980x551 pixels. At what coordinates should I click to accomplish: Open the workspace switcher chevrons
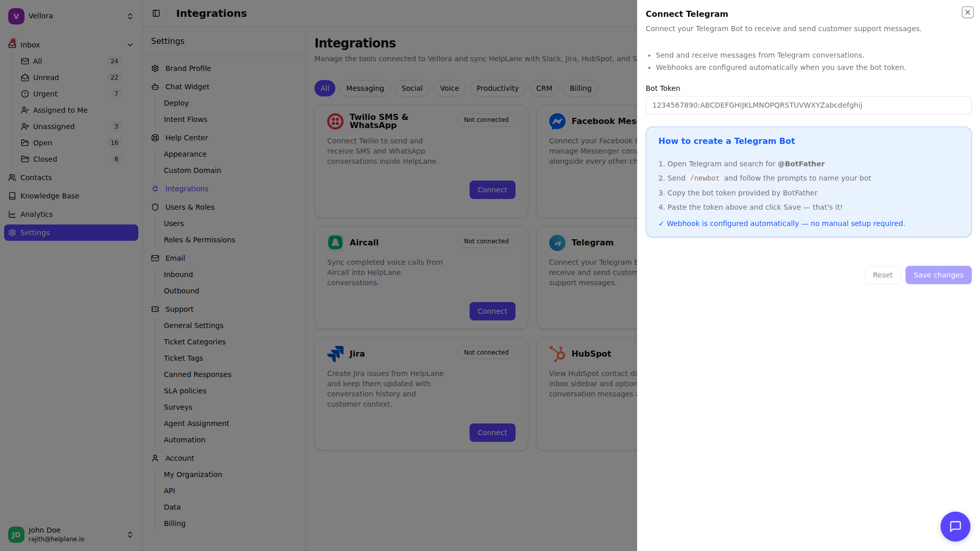pyautogui.click(x=130, y=16)
